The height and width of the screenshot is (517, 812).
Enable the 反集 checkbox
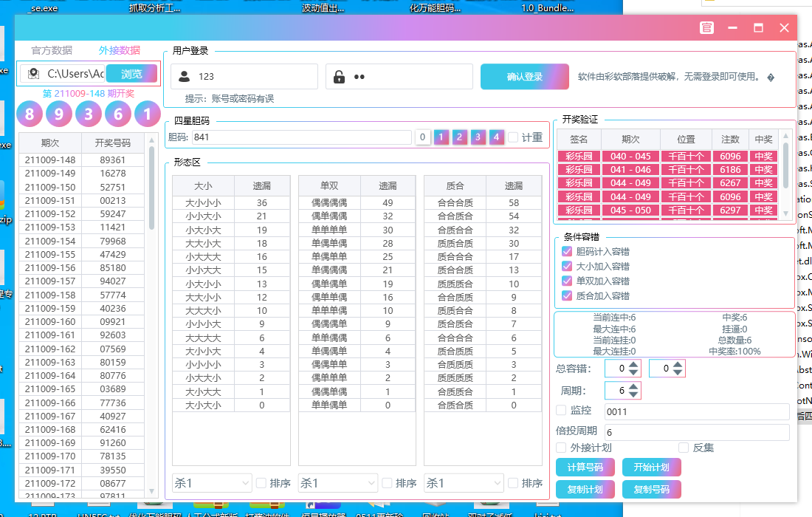pos(684,448)
